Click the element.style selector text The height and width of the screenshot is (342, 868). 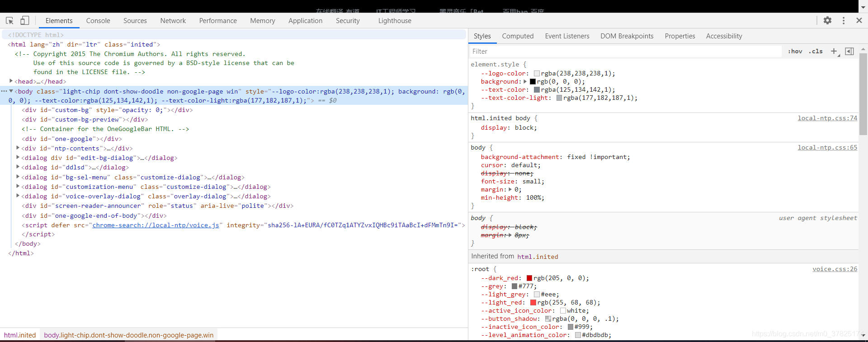pos(495,64)
